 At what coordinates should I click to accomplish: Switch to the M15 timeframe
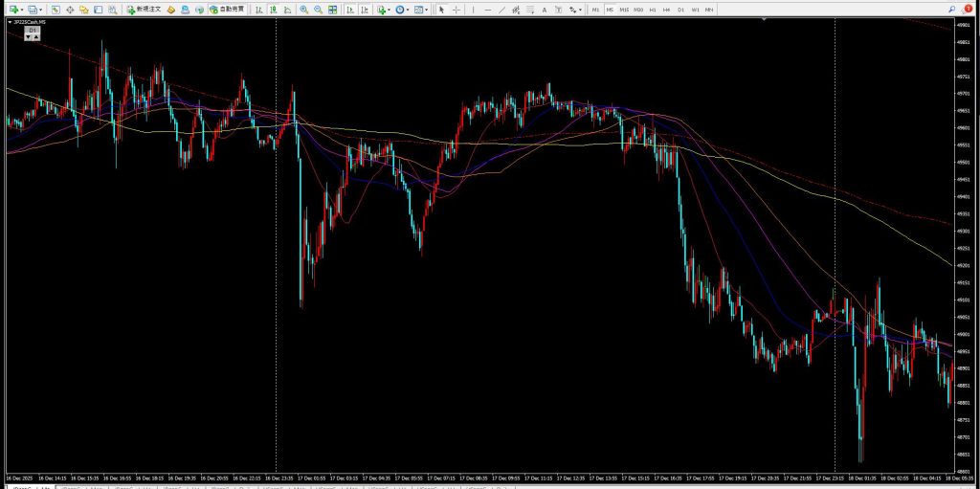pyautogui.click(x=624, y=10)
